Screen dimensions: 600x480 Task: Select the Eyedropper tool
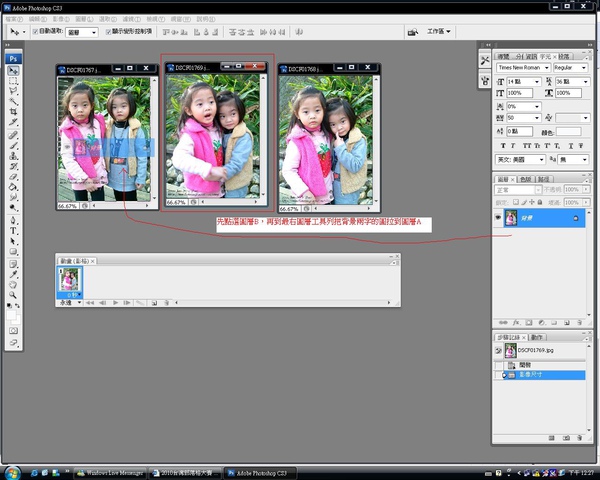[x=13, y=274]
